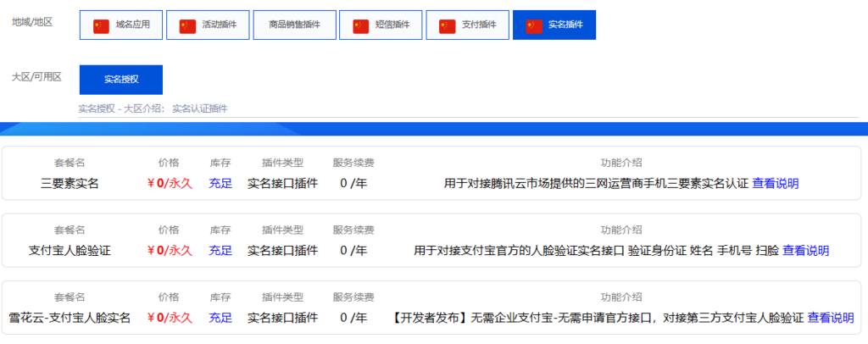Select the 雪花云-支付宝人脸实名 package name
Screen dimensions: 868x344
(x=70, y=318)
